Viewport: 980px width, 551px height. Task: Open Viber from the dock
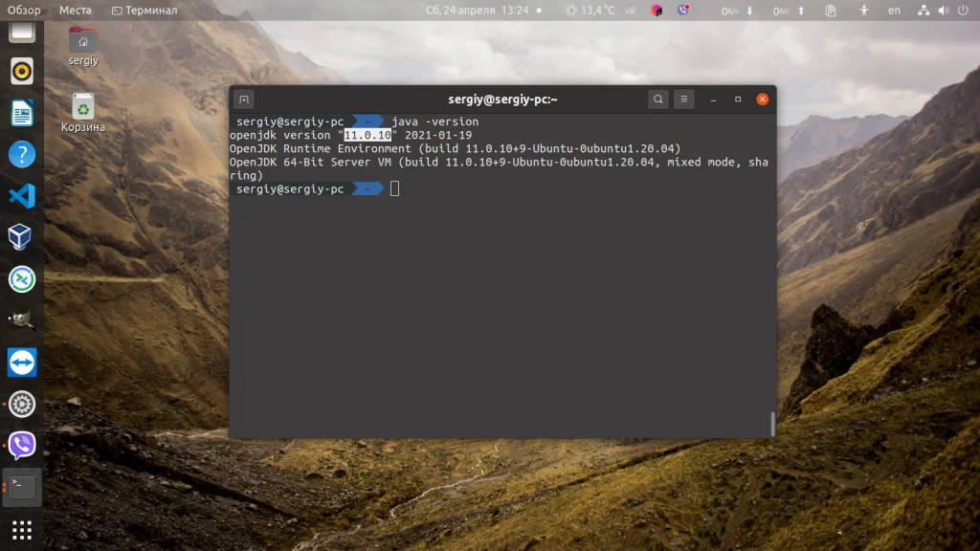pyautogui.click(x=21, y=445)
